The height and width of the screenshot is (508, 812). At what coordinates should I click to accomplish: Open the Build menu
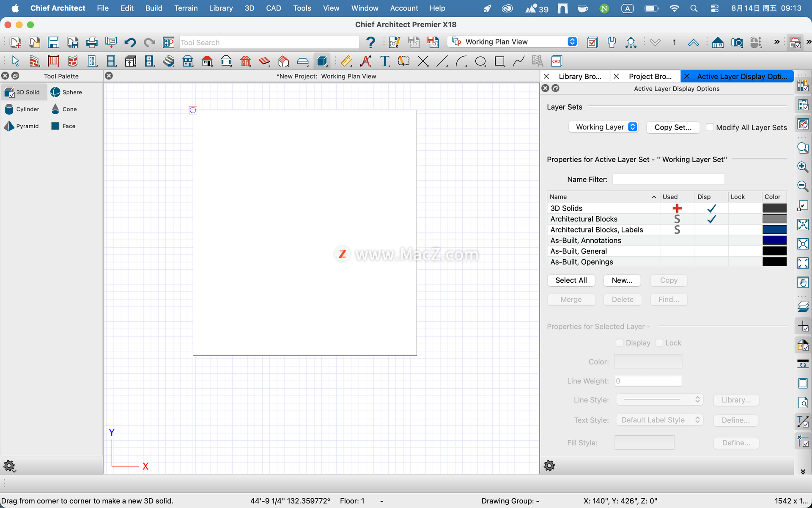point(154,8)
